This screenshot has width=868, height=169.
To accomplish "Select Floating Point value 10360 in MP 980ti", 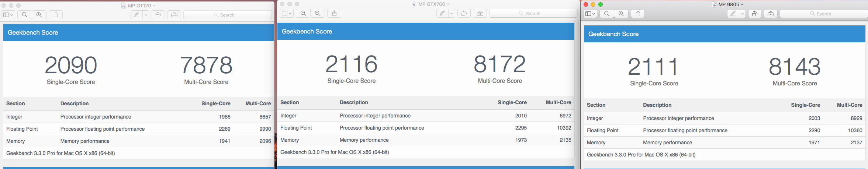I will point(855,130).
